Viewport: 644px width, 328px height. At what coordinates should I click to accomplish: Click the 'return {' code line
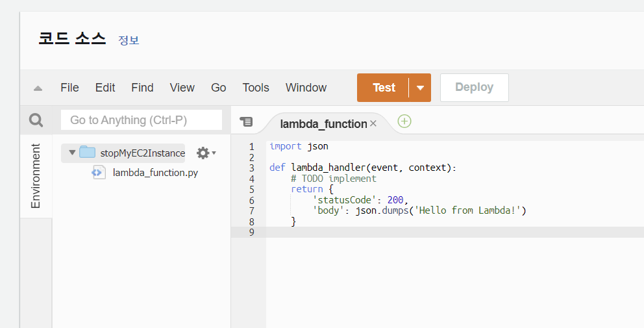click(312, 190)
